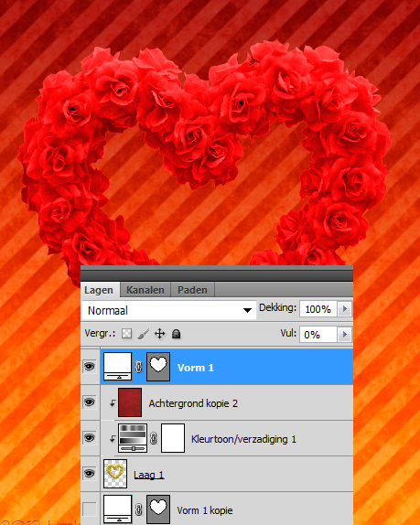Click Kleurtoon/verzadiging 1 white mask thumbnail
The width and height of the screenshot is (420, 525).
173,438
